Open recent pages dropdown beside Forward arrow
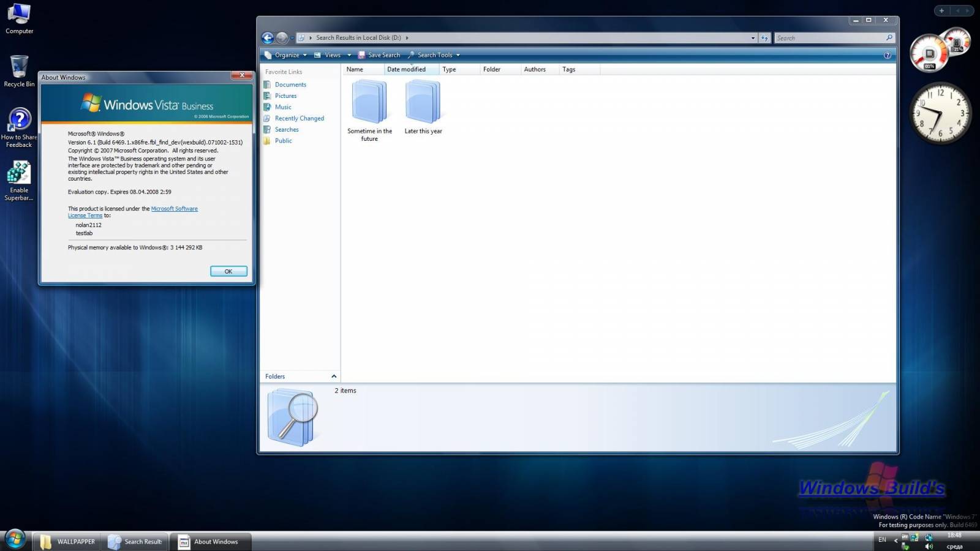The image size is (980, 551). (292, 38)
